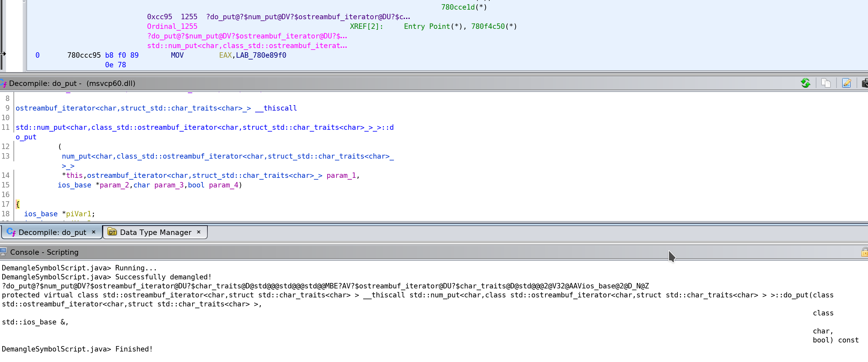Select the Ordinal_1255 label
The width and height of the screenshot is (868, 362).
[x=172, y=26]
